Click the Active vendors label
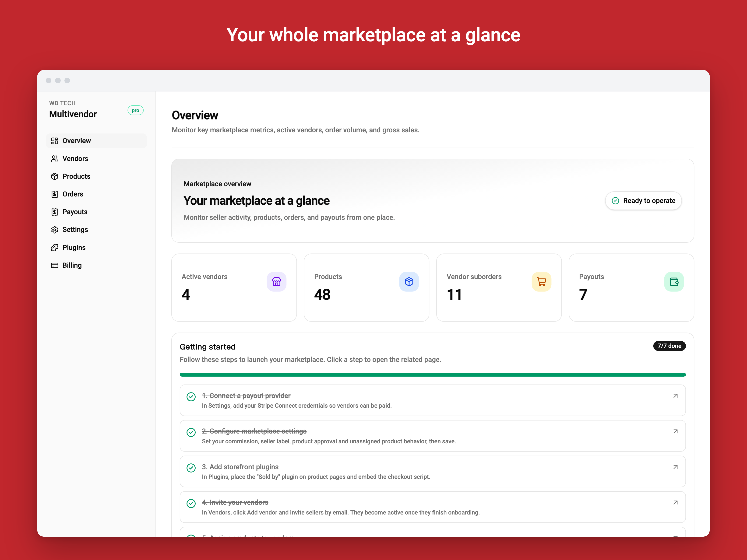Viewport: 747px width, 560px height. [x=204, y=277]
